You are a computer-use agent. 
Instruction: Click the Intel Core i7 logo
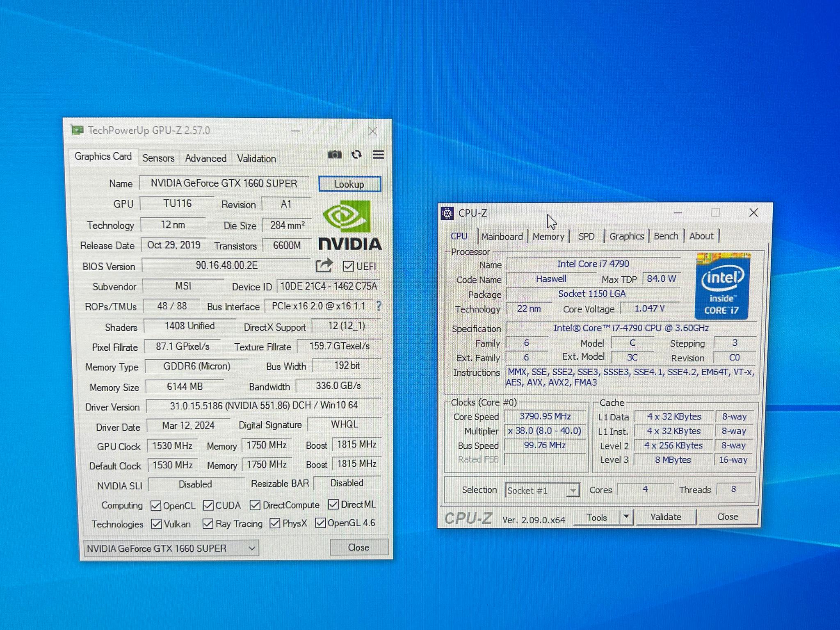tap(722, 286)
